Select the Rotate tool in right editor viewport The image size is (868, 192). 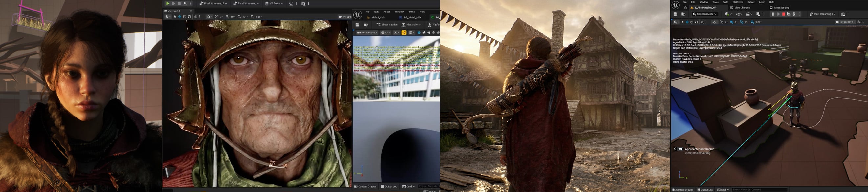point(692,22)
